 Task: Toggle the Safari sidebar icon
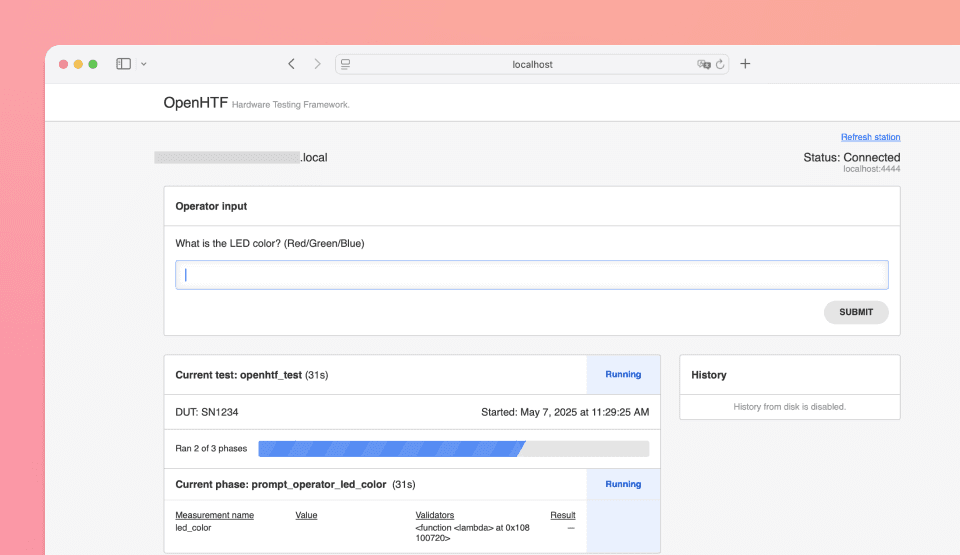(123, 64)
